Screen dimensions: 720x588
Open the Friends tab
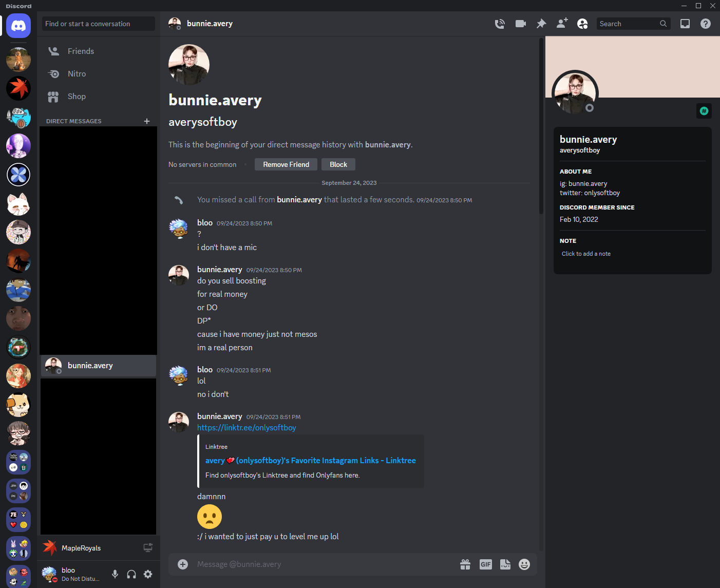[81, 51]
